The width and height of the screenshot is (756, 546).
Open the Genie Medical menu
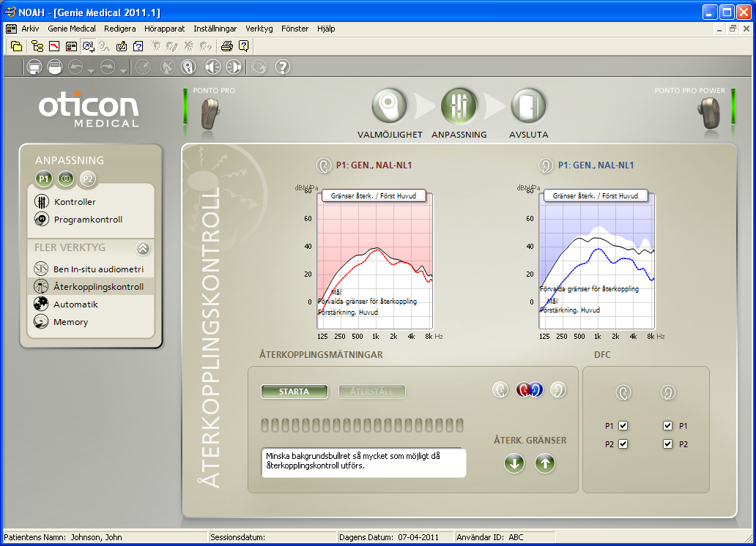[x=71, y=29]
